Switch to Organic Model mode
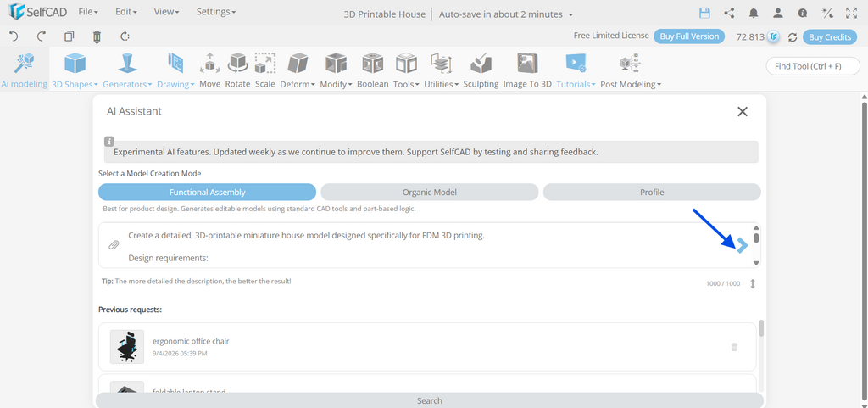868x408 pixels. (430, 192)
